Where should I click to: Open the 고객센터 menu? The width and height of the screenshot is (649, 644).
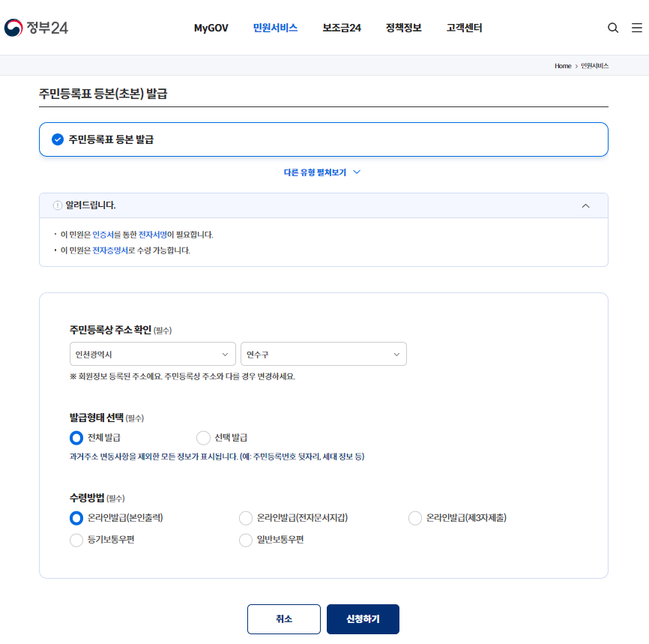point(465,28)
